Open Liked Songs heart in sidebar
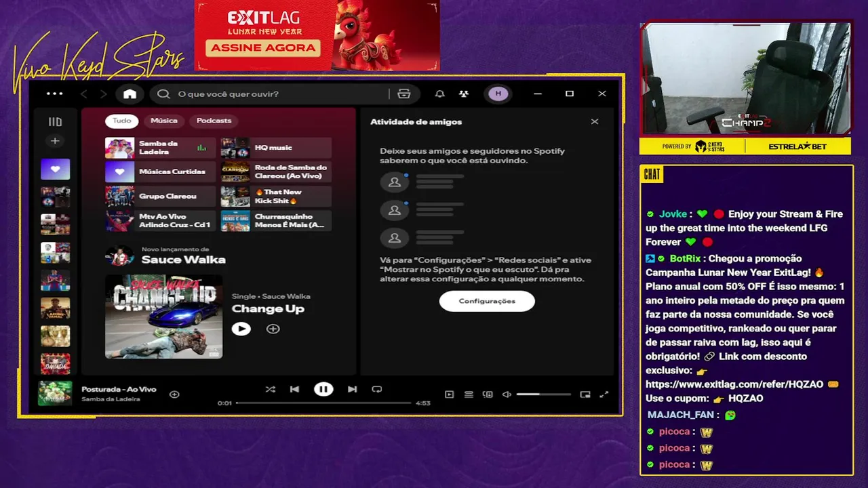Image resolution: width=868 pixels, height=488 pixels. [x=55, y=169]
